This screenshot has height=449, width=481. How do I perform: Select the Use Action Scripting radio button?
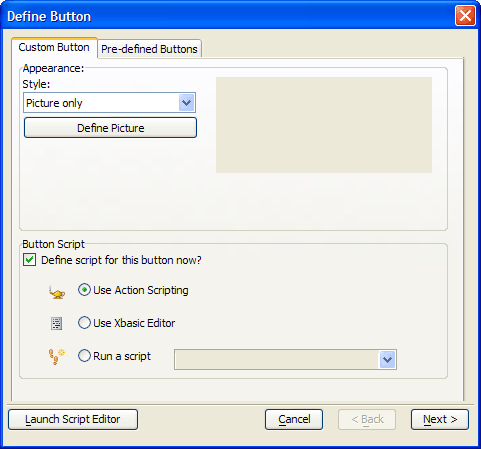(84, 290)
